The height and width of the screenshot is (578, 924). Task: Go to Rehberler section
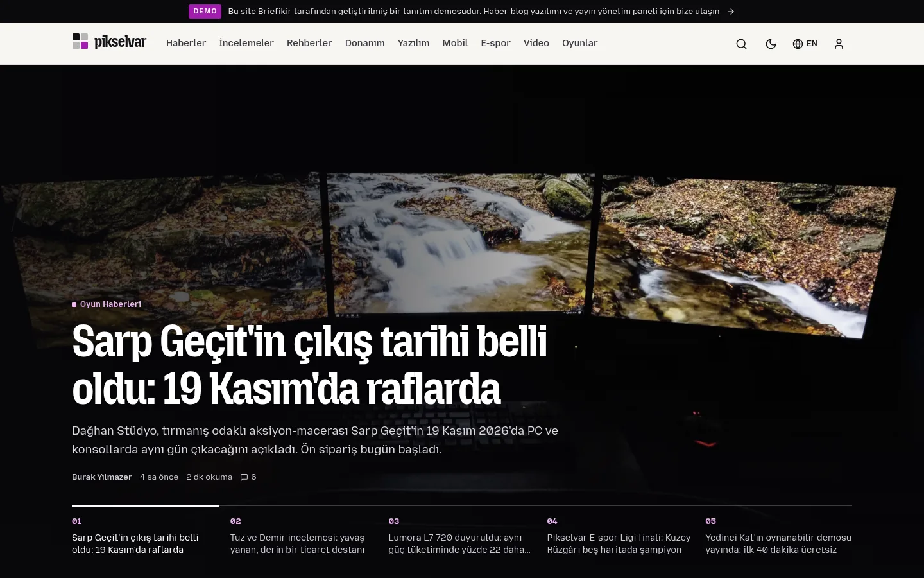coord(309,43)
